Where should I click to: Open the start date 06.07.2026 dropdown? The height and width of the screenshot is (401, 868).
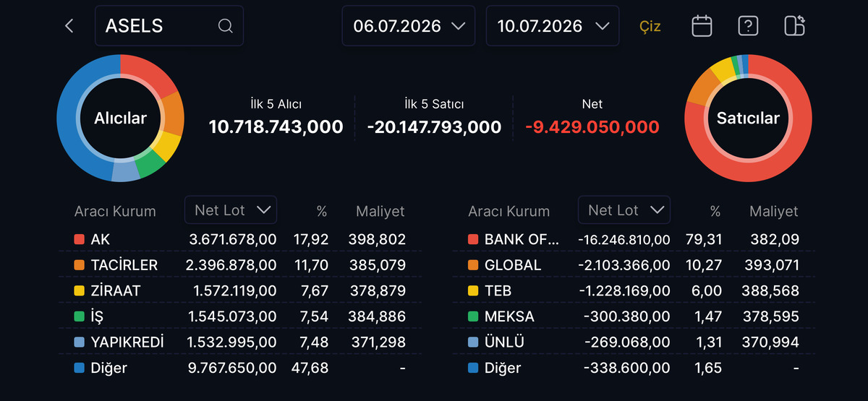(x=409, y=26)
